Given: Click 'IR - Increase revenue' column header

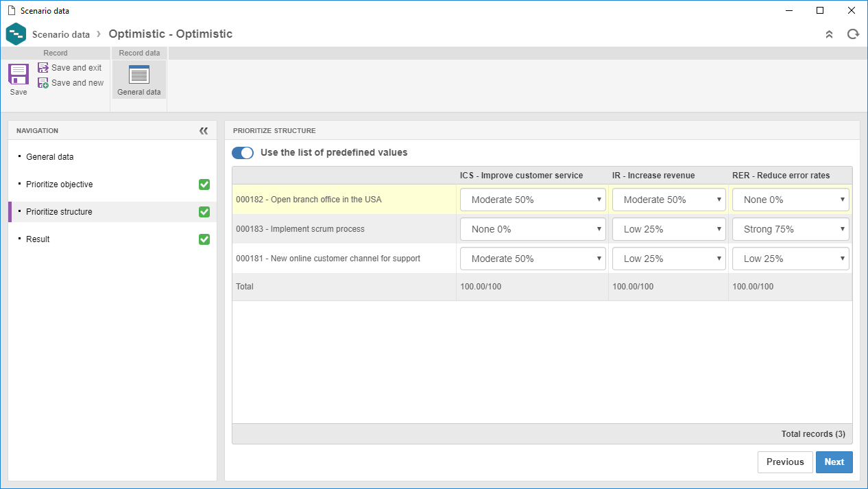Looking at the screenshot, I should (653, 176).
